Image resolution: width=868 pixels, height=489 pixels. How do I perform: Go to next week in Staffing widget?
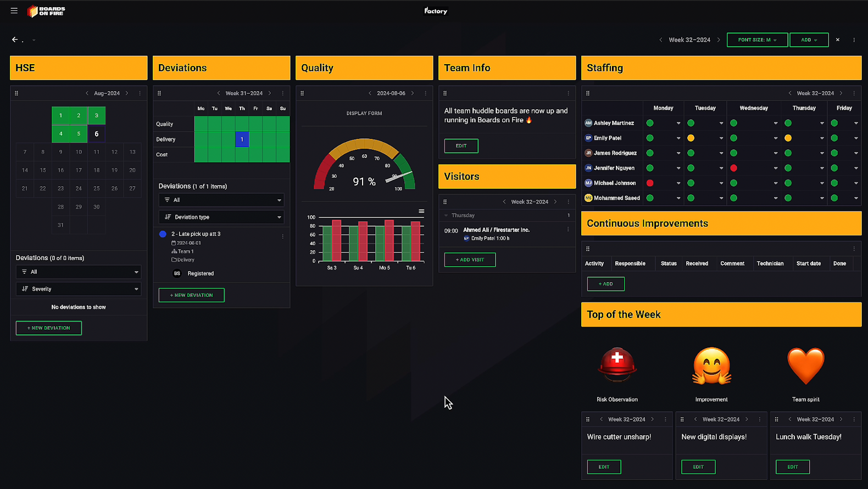[841, 93]
